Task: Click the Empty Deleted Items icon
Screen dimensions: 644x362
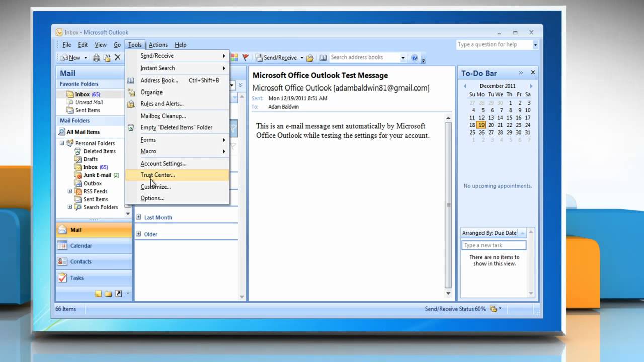Action: [131, 127]
